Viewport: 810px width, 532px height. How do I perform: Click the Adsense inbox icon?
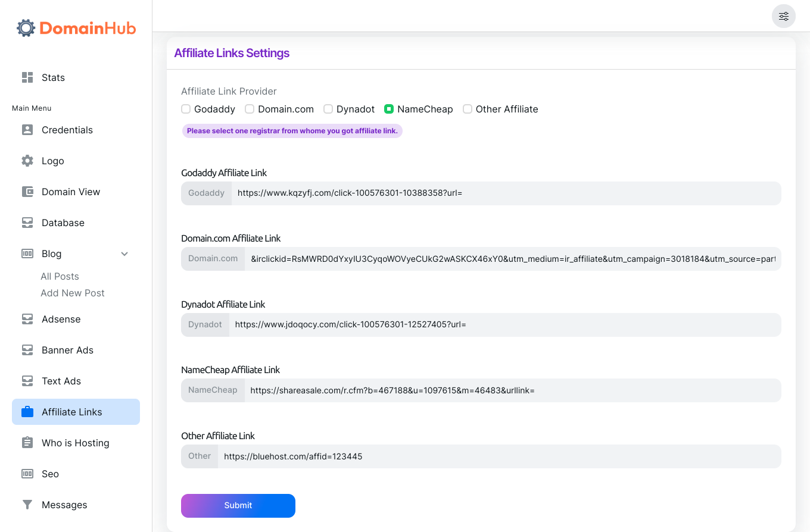point(27,319)
